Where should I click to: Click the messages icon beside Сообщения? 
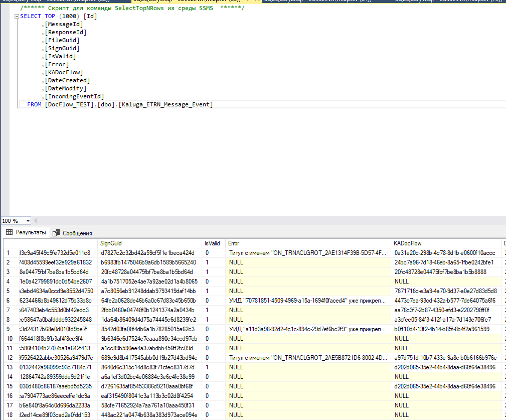[56, 233]
